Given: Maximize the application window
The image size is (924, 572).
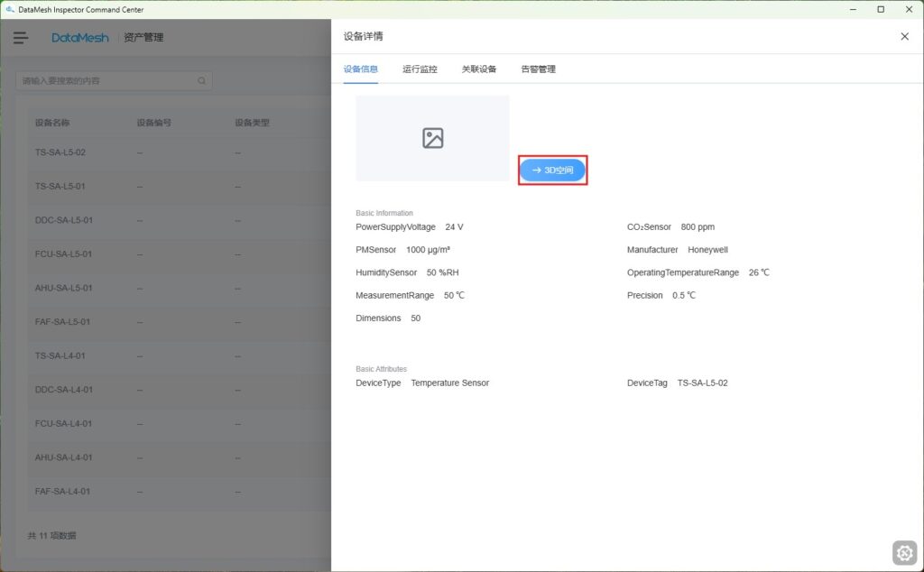Looking at the screenshot, I should click(881, 9).
